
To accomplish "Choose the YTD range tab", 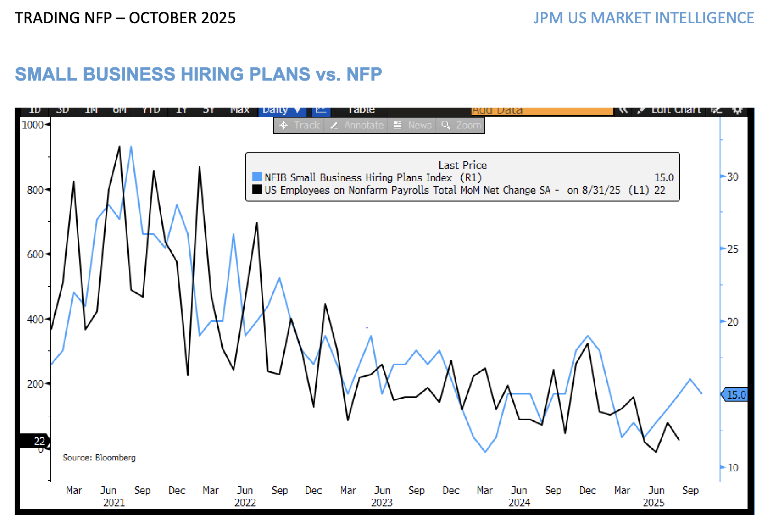I will click(151, 111).
